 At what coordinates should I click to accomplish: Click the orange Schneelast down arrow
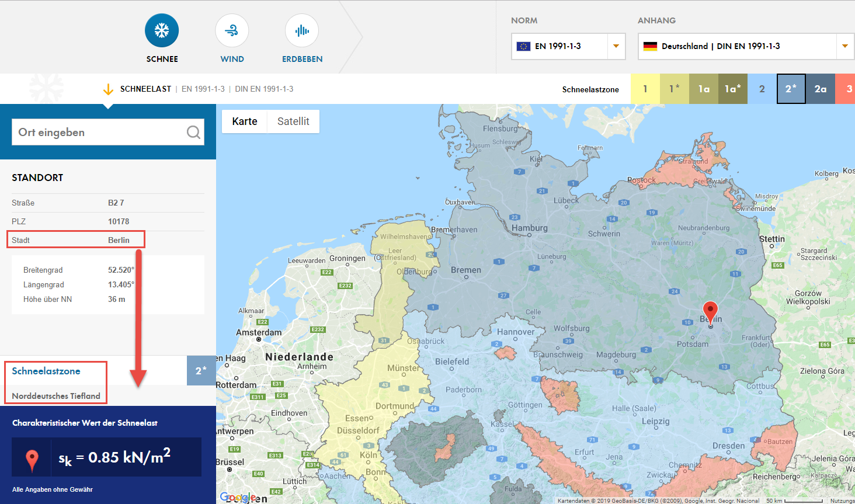(x=108, y=89)
